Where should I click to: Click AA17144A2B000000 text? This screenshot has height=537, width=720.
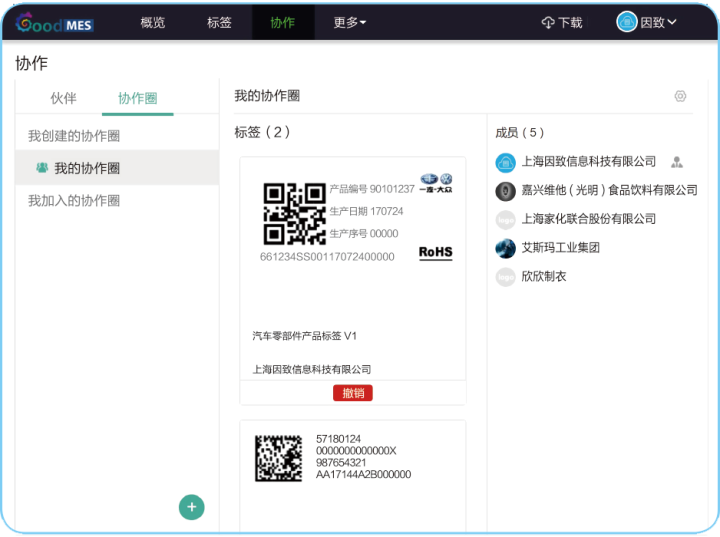coord(363,475)
